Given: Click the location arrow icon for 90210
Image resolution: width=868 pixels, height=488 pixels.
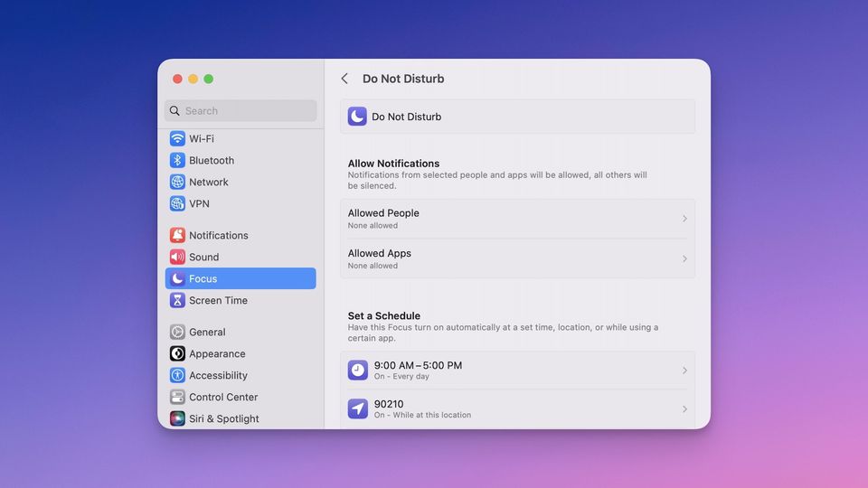Looking at the screenshot, I should tap(358, 408).
